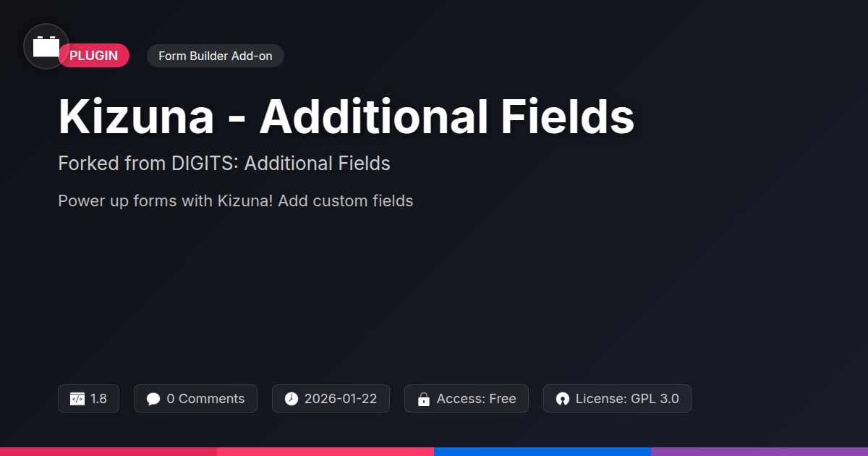
Task: Click the pink color stripe at bottom
Action: pyautogui.click(x=325, y=452)
